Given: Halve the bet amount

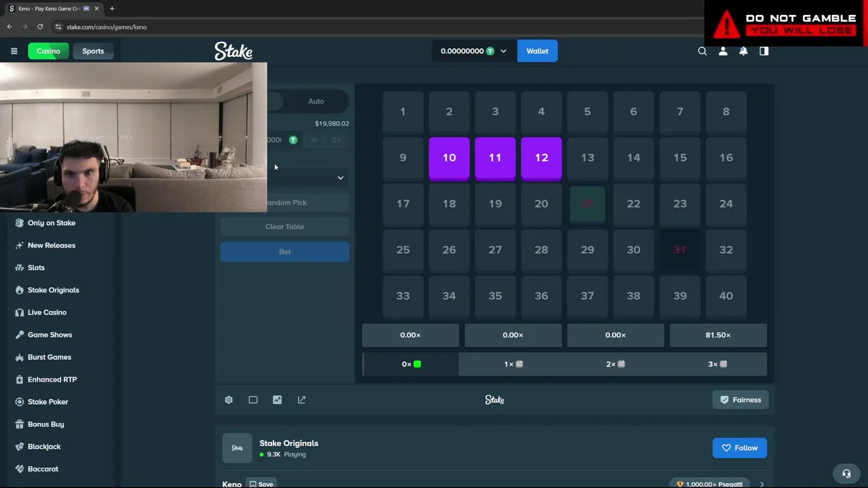Looking at the screenshot, I should [313, 140].
